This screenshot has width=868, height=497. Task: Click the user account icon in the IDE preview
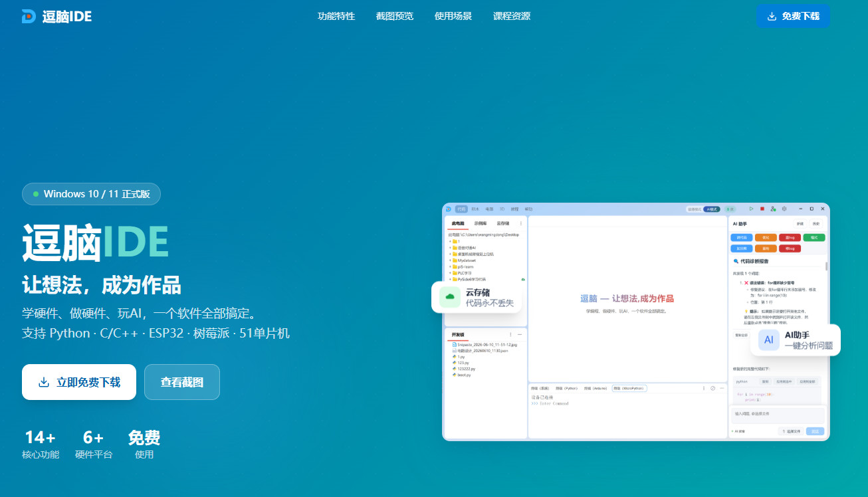(773, 209)
